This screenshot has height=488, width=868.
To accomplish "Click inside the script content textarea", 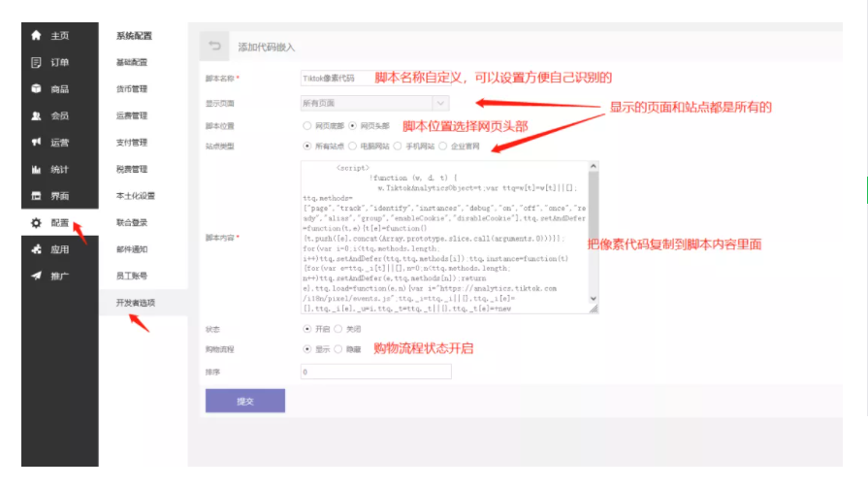I will pos(444,237).
